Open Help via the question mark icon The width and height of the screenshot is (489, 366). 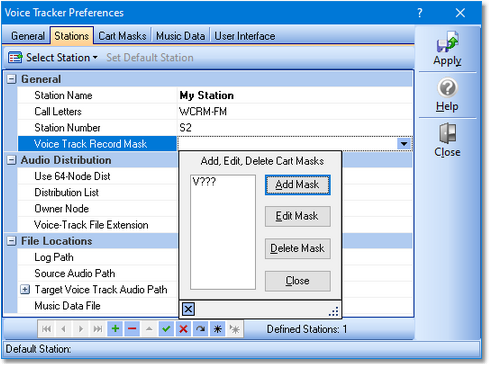pos(447,87)
